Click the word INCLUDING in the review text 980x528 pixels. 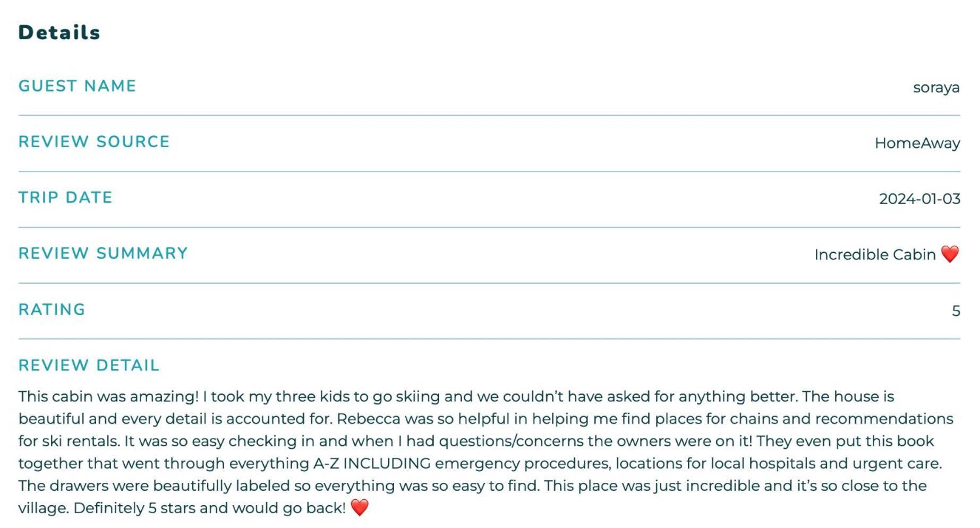click(x=387, y=464)
